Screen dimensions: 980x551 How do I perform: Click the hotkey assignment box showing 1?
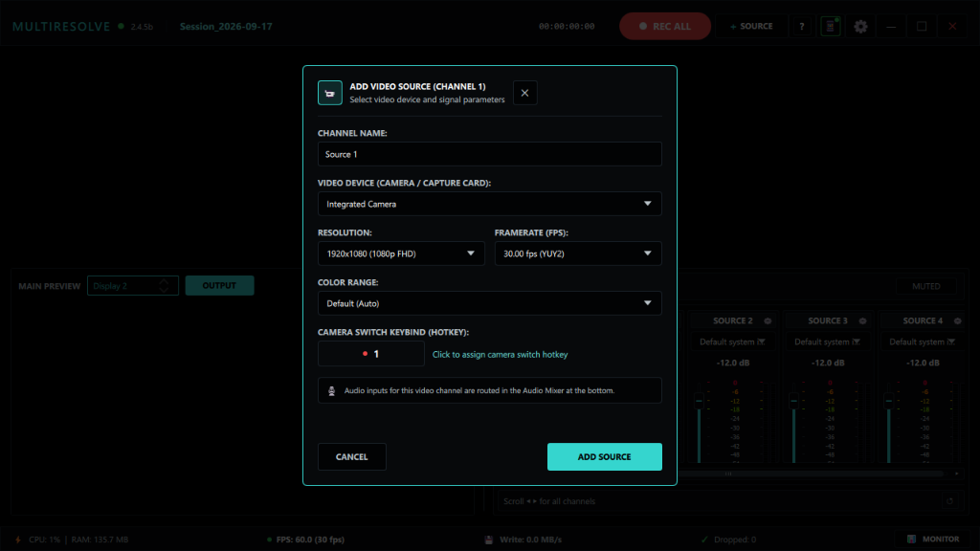(370, 354)
